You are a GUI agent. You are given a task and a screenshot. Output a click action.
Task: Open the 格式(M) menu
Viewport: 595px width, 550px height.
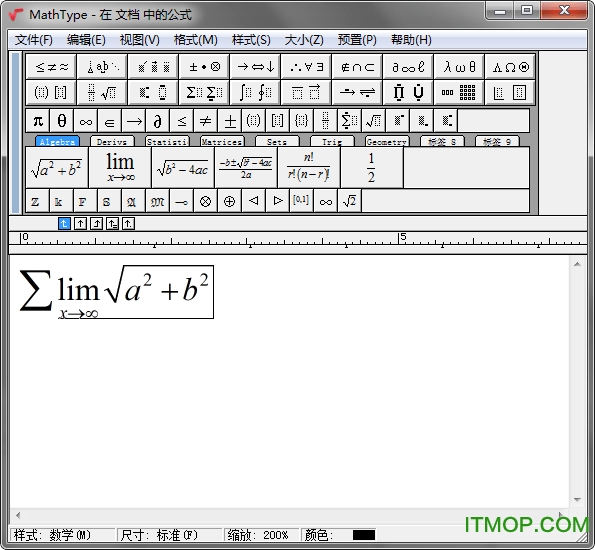click(195, 40)
